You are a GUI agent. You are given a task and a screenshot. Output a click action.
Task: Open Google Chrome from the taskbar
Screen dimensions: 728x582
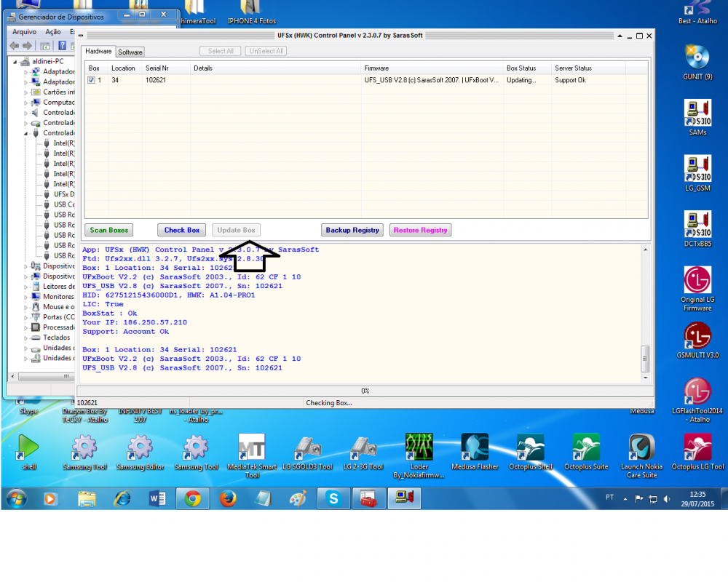pyautogui.click(x=193, y=499)
